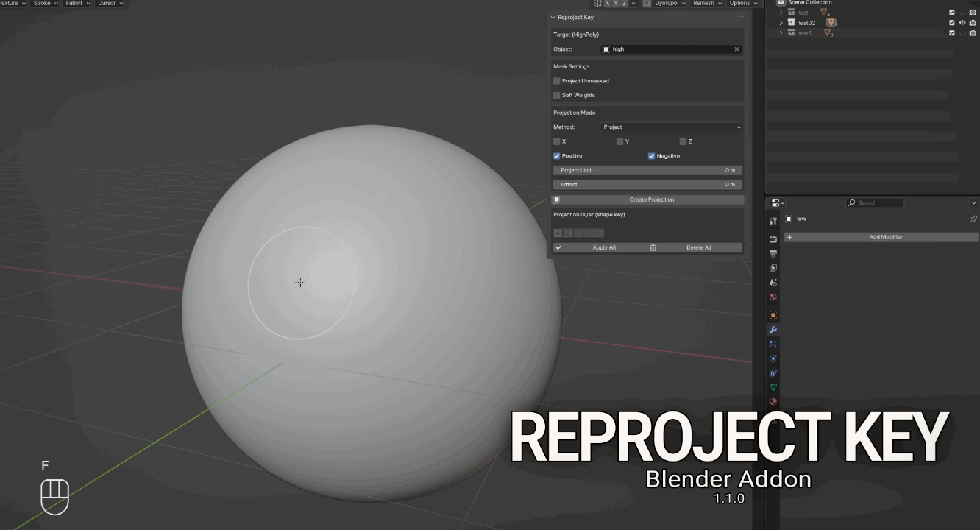Viewport: 980px width, 530px height.
Task: Clear the high target object field
Action: [x=736, y=49]
